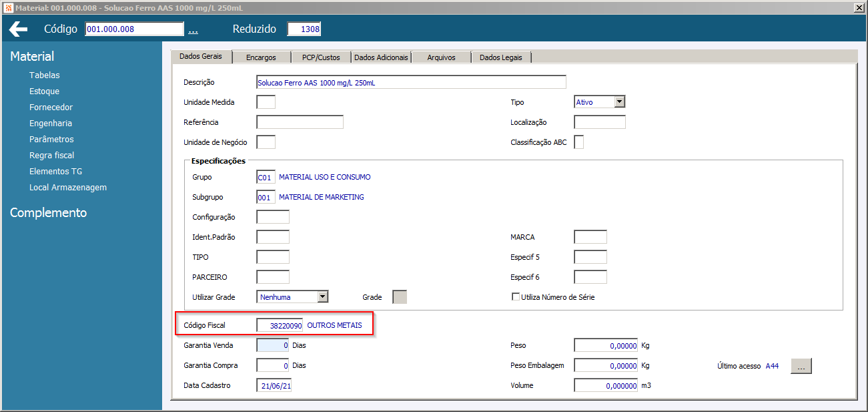
Task: Select the Material section heading
Action: 32,57
